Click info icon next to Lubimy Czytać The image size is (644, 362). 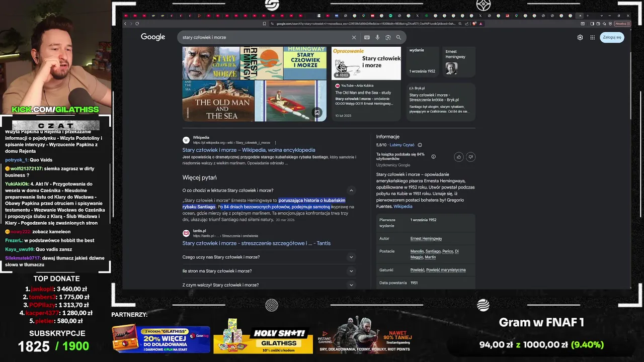pos(420,145)
